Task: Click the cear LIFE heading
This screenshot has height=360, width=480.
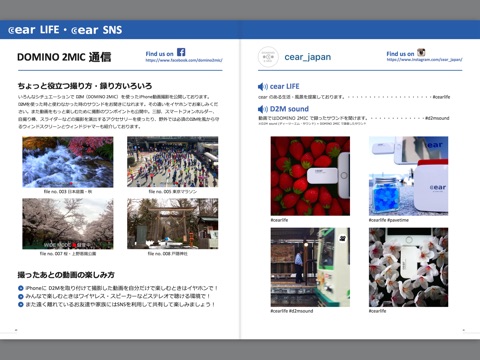Action: coord(284,86)
